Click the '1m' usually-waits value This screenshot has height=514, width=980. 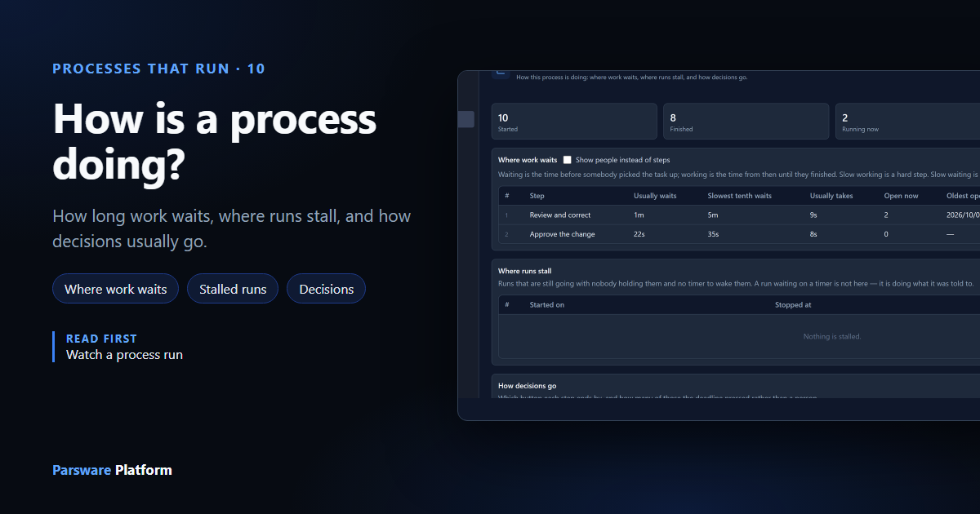[x=639, y=215]
